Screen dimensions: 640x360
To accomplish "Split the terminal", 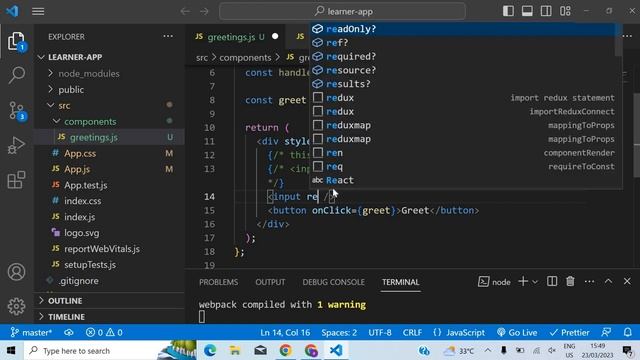I will tap(552, 281).
